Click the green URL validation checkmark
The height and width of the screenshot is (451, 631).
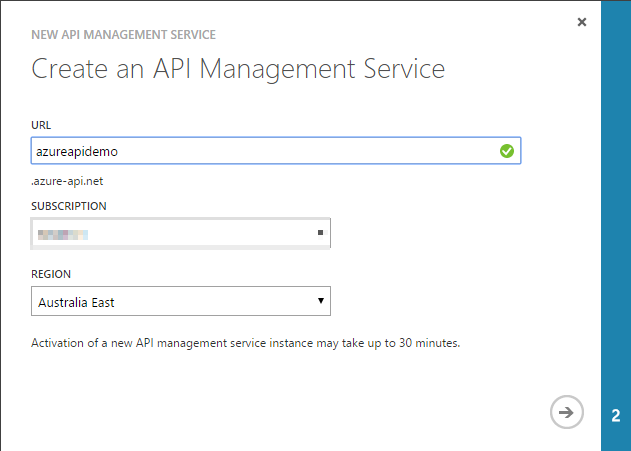[507, 151]
